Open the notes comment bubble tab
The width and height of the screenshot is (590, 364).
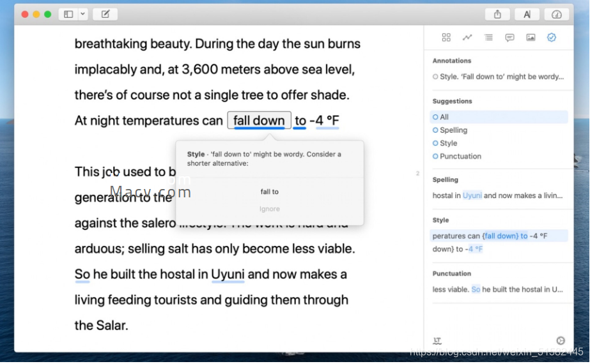509,37
